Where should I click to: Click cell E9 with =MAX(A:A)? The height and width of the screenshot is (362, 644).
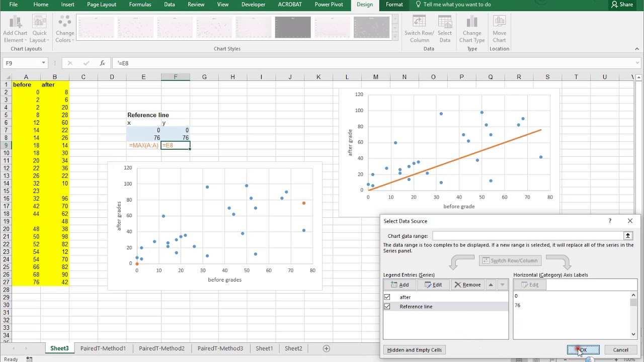click(x=143, y=145)
